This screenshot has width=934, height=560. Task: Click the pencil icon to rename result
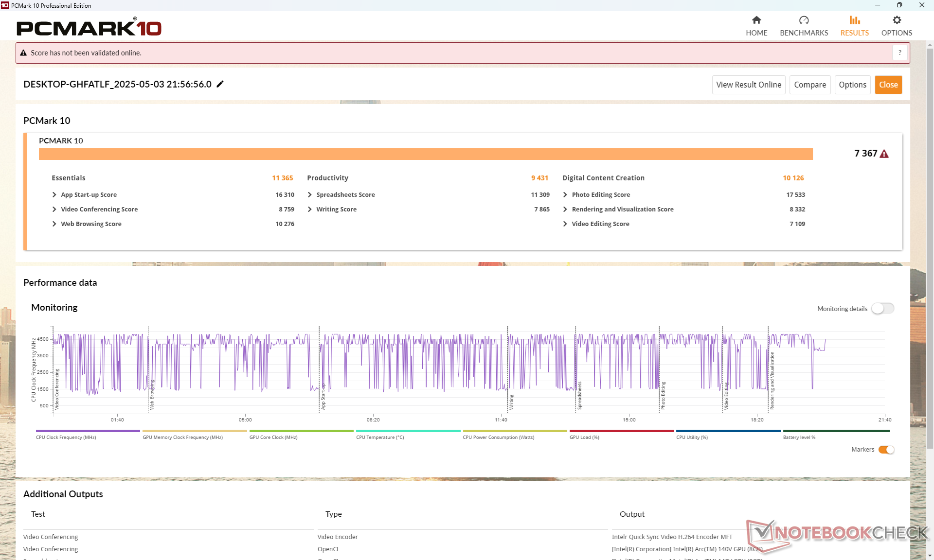[x=220, y=84]
